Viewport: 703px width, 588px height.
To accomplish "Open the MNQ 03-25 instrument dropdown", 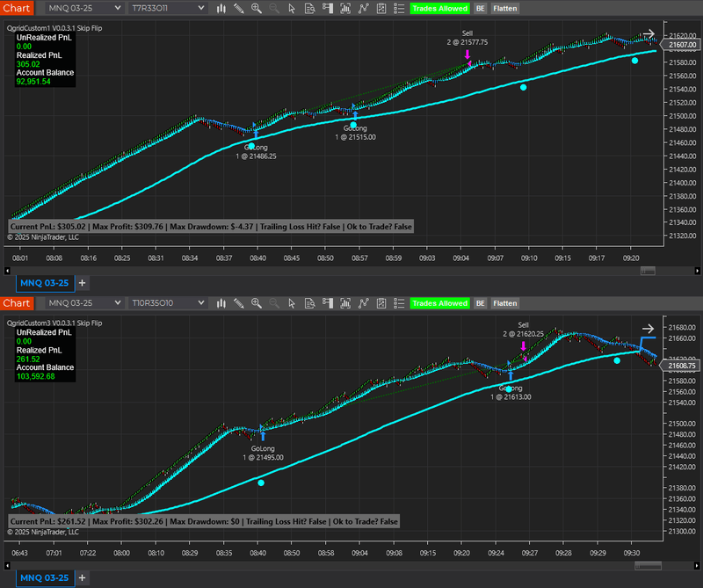I will [85, 9].
